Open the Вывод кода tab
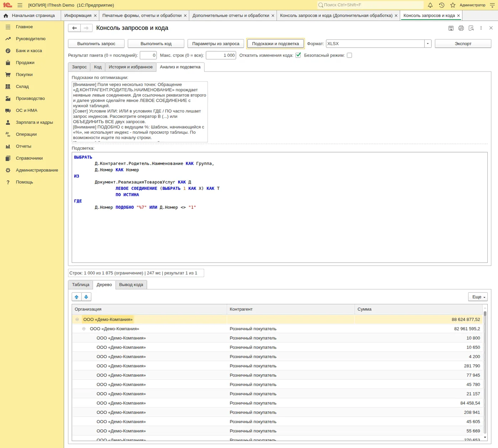Image resolution: width=498 pixels, height=448 pixels. [x=131, y=284]
